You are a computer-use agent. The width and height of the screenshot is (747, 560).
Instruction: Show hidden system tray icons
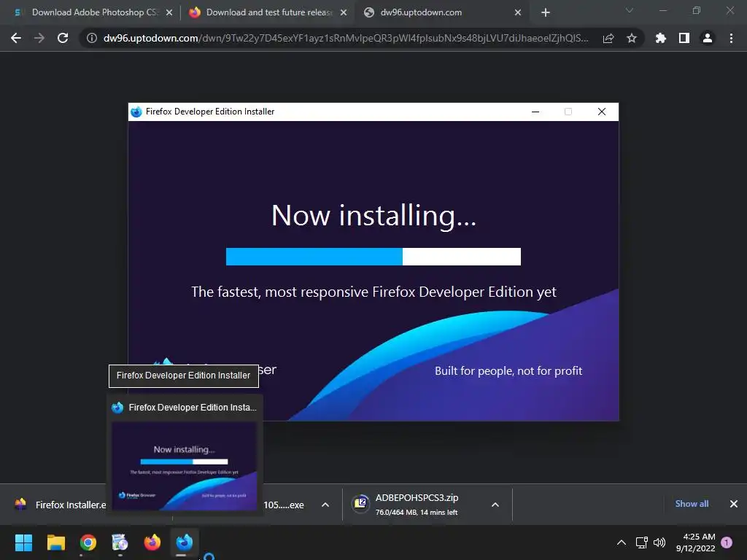(x=622, y=542)
